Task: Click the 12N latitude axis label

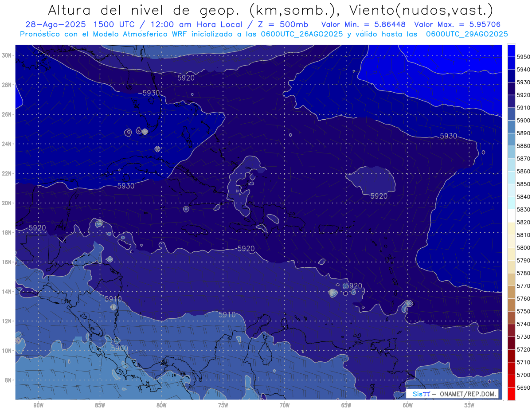Action: point(7,321)
